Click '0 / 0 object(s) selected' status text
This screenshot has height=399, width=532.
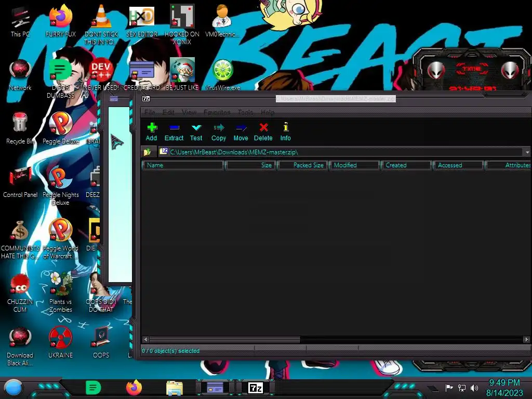[x=170, y=351]
